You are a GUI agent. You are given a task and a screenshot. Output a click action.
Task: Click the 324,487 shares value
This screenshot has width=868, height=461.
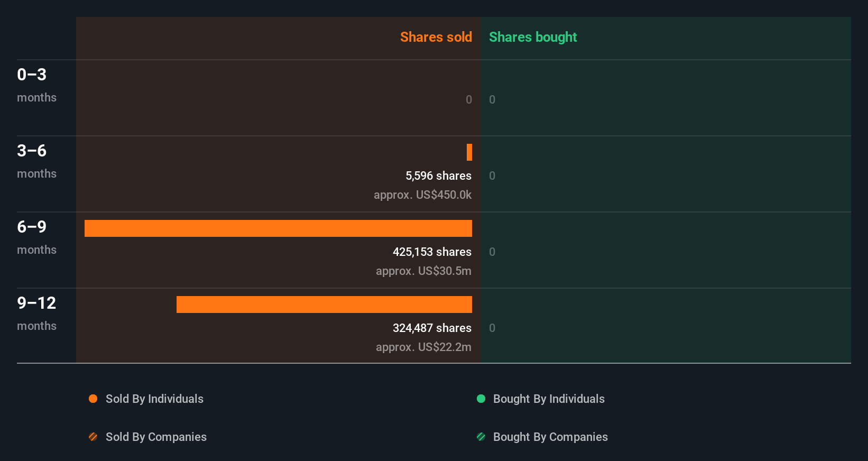pos(432,328)
